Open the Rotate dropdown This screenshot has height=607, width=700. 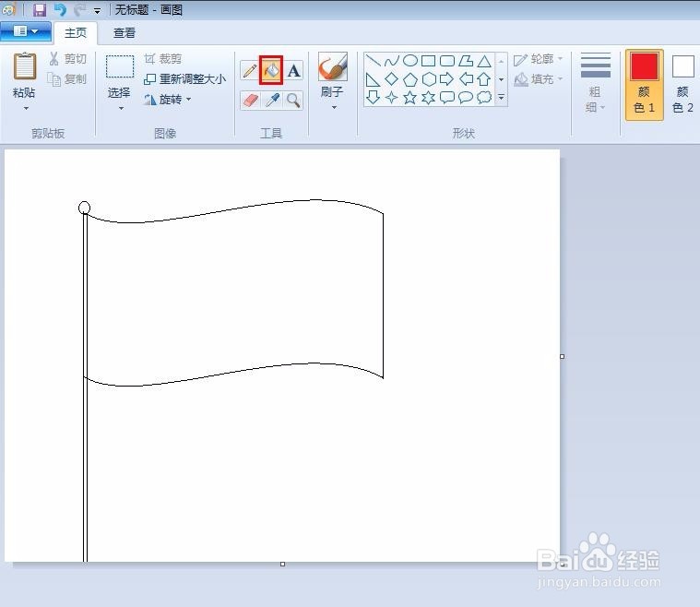point(168,99)
